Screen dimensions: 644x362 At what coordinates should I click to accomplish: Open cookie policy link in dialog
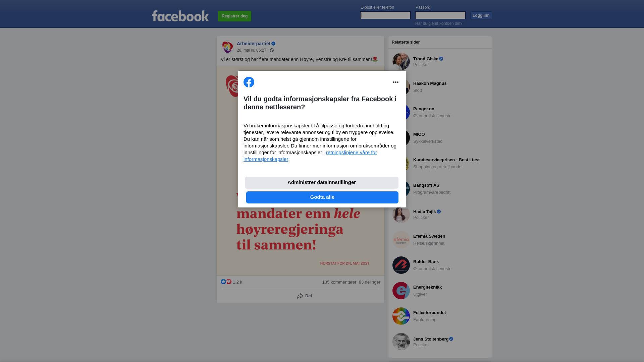point(310,156)
